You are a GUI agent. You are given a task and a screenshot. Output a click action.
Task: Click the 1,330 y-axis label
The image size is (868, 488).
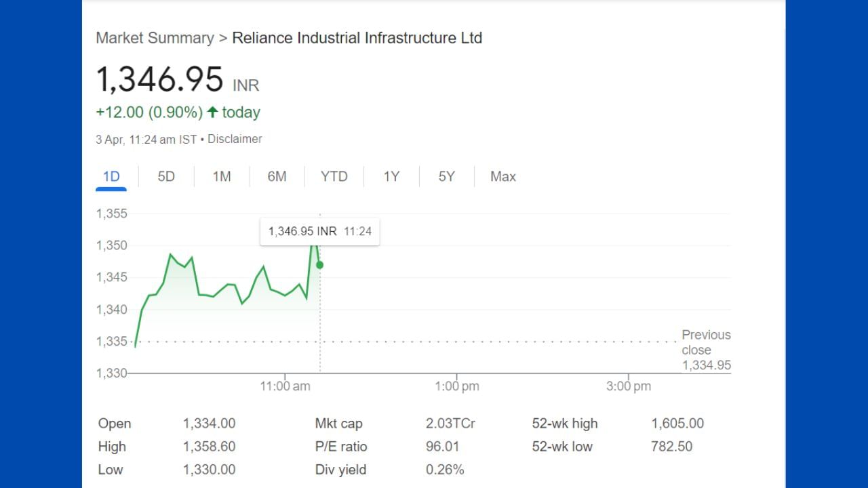[x=112, y=373]
